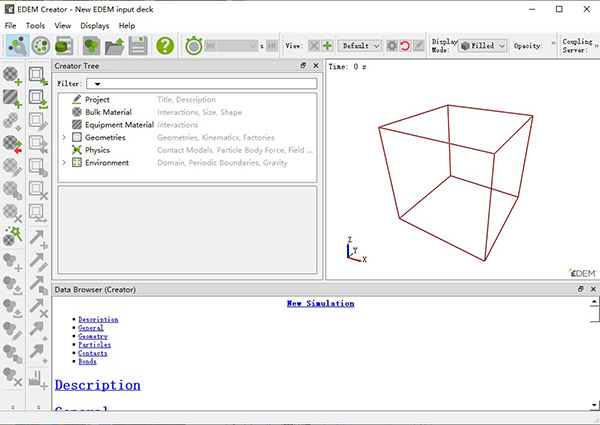Click the add bulk material icon
The width and height of the screenshot is (600, 425).
(13, 75)
